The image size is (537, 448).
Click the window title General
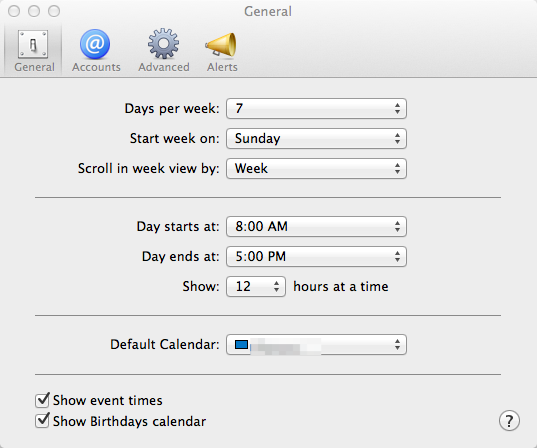[268, 12]
